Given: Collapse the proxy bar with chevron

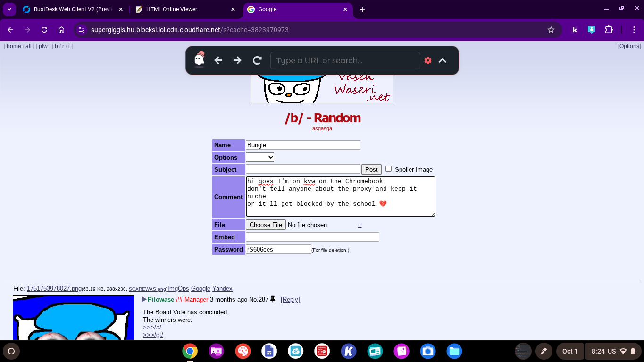Looking at the screenshot, I should point(443,60).
